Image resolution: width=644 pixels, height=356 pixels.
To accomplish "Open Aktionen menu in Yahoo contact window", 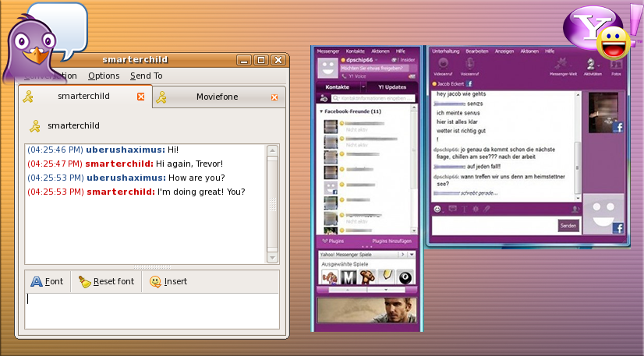I will pyautogui.click(x=380, y=51).
